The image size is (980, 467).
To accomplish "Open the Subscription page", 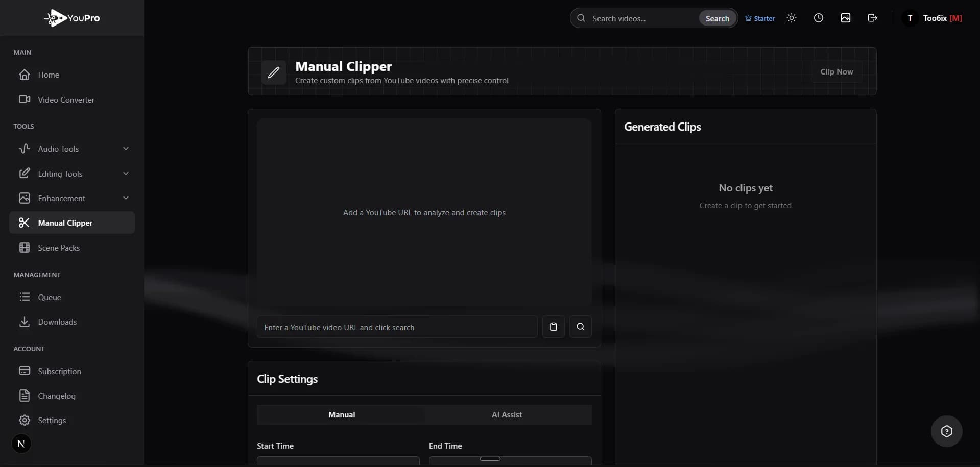I will pyautogui.click(x=61, y=371).
